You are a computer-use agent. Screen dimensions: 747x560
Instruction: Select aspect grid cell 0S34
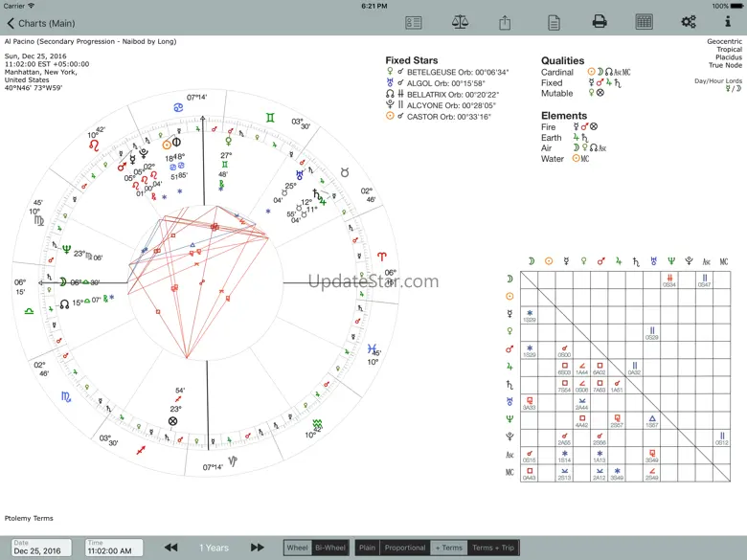click(669, 280)
